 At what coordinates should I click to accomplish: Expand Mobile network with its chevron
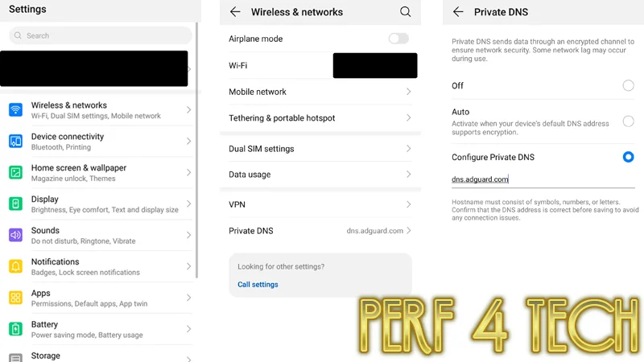408,92
